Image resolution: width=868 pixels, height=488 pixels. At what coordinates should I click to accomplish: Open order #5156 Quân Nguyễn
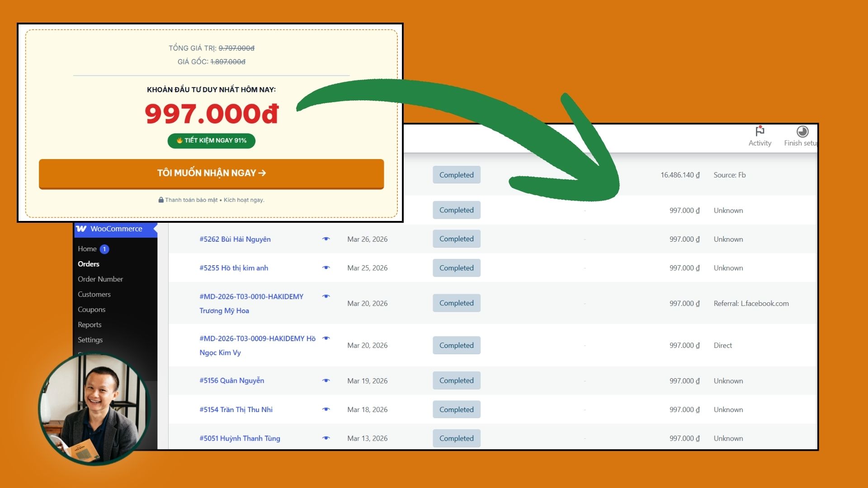point(232,380)
